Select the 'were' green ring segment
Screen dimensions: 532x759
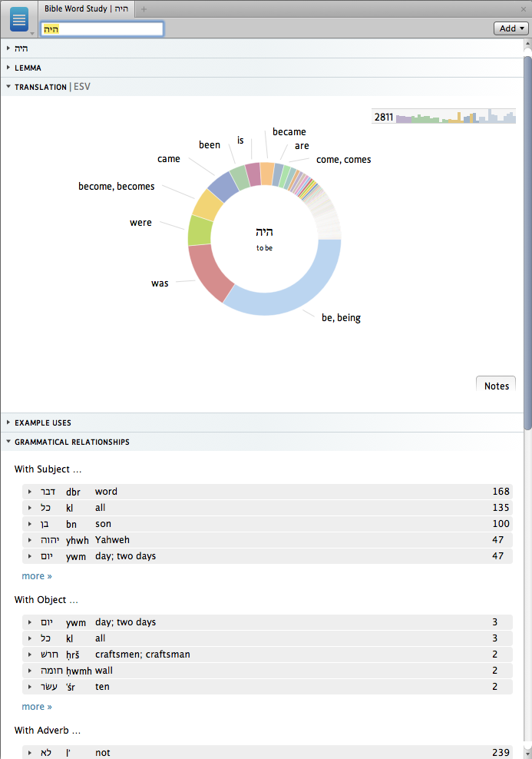click(200, 230)
